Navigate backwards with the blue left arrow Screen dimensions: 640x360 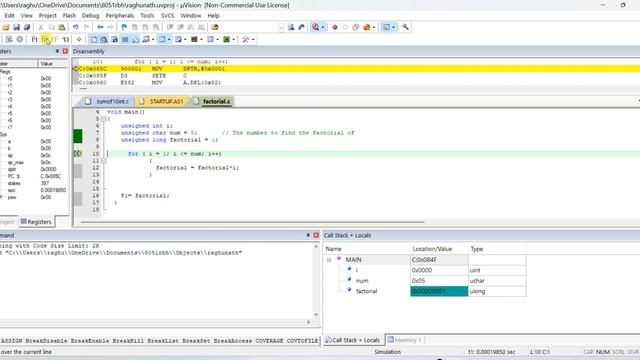[x=100, y=27]
